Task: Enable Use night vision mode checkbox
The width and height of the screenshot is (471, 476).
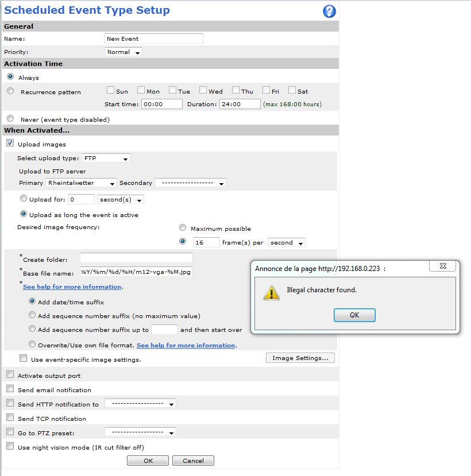Action: point(10,447)
